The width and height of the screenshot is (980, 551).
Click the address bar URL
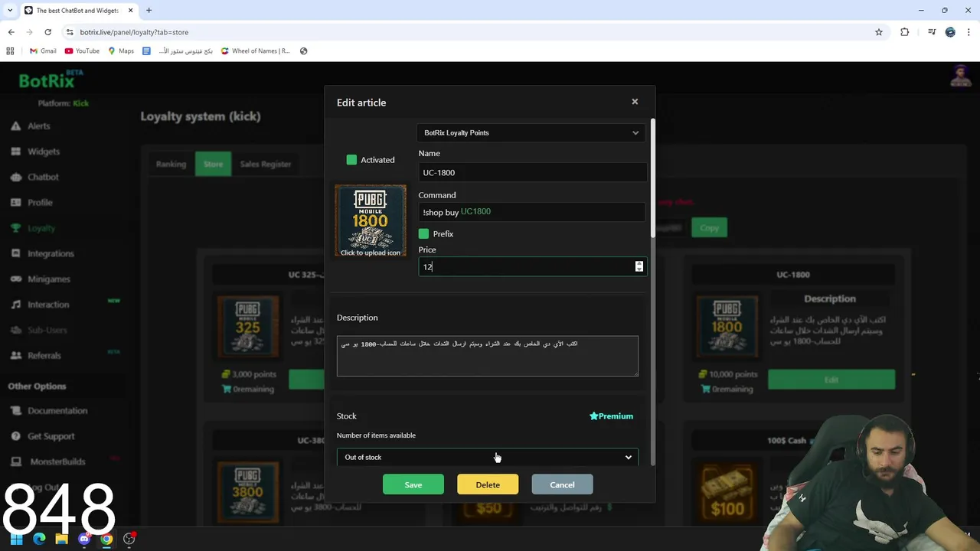pos(134,32)
